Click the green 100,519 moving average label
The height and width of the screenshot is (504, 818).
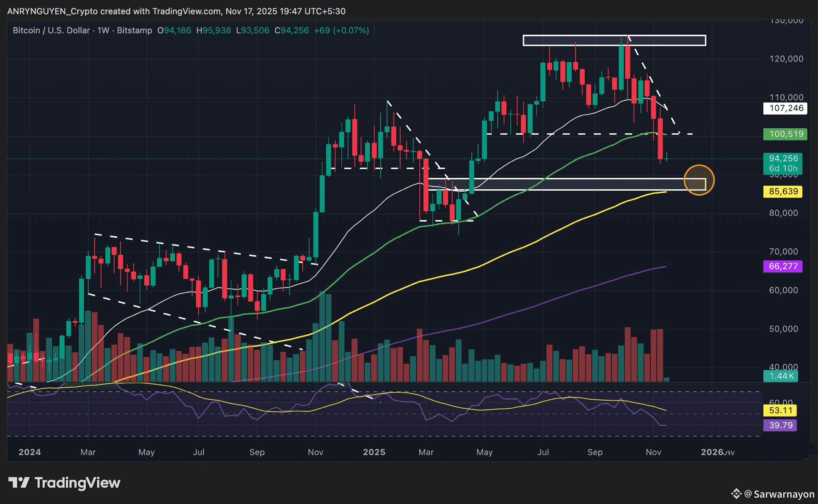[x=785, y=134]
